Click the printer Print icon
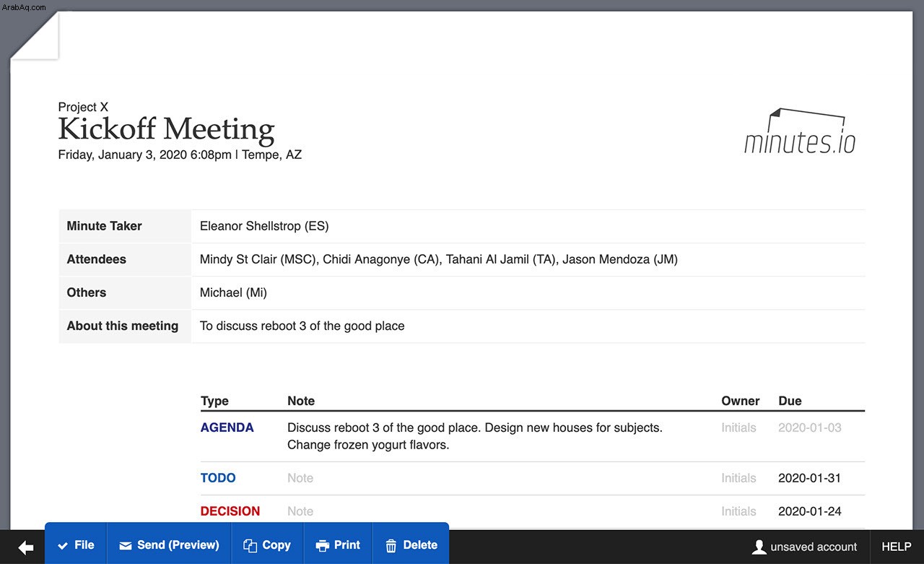 323,546
